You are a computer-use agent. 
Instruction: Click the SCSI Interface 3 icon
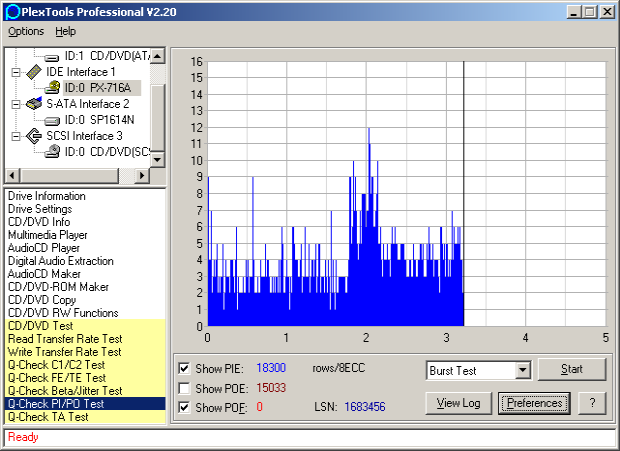[x=34, y=136]
